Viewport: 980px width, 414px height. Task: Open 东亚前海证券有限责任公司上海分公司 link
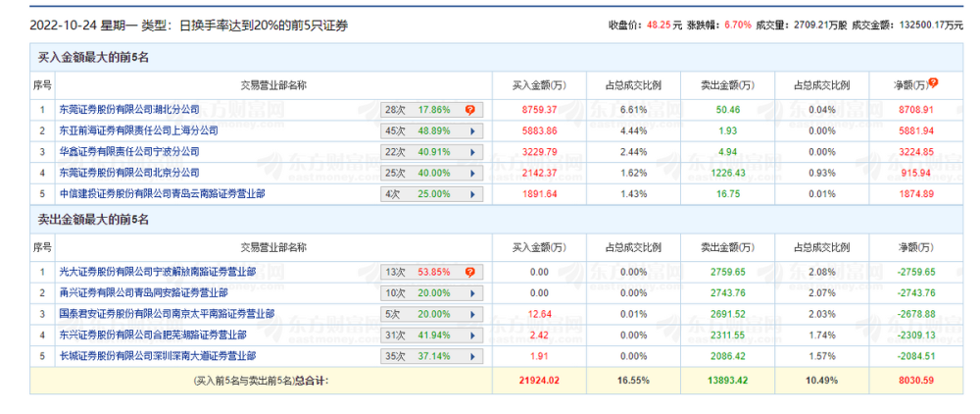tap(139, 130)
